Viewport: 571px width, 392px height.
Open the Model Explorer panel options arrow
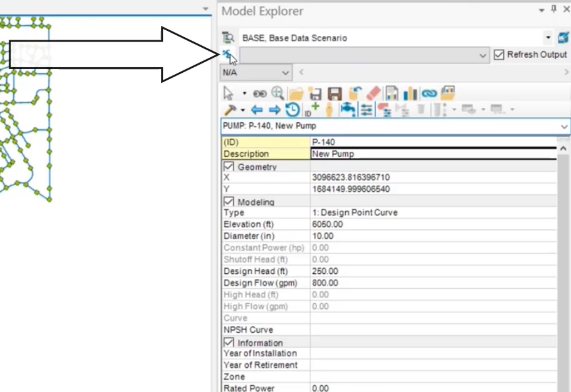pyautogui.click(x=542, y=10)
